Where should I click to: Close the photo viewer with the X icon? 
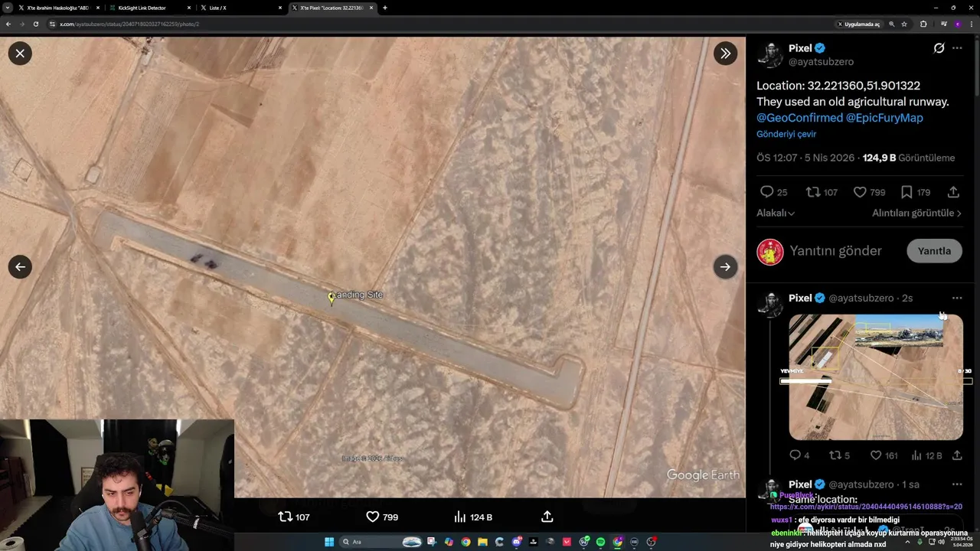[20, 53]
